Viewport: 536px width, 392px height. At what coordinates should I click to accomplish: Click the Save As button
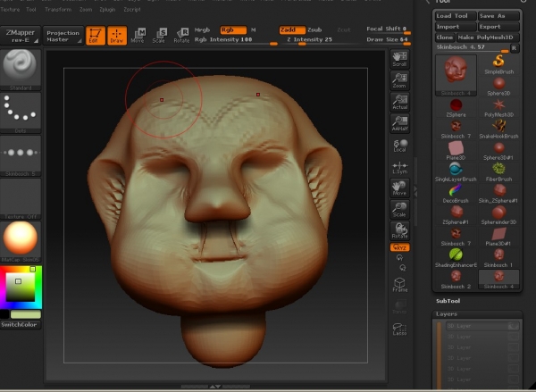click(x=498, y=16)
